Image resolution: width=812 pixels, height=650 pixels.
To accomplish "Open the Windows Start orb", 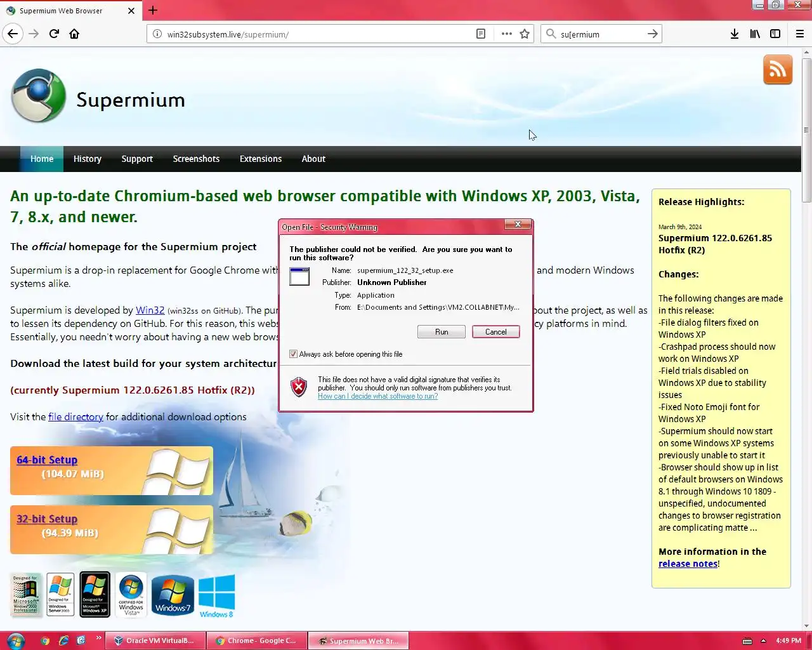I will (x=15, y=640).
